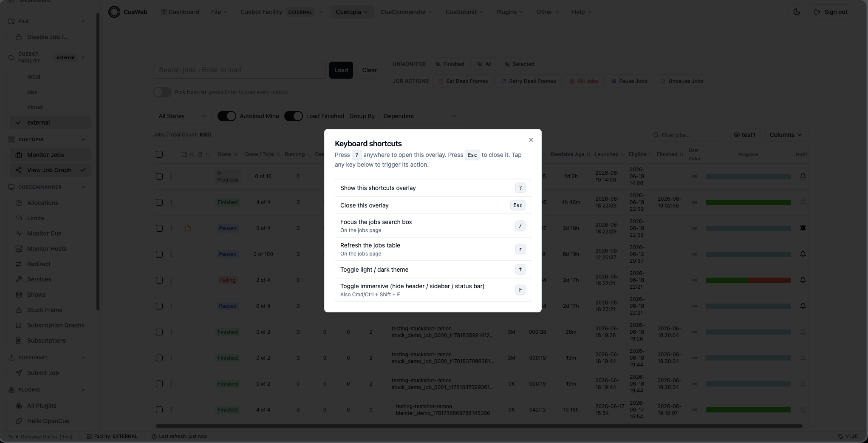The width and height of the screenshot is (868, 443).
Task: Click Eat Dead Frames button
Action: (x=463, y=81)
